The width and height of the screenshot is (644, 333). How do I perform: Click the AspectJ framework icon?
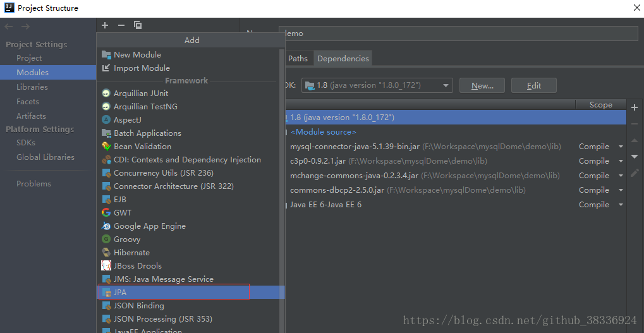106,120
